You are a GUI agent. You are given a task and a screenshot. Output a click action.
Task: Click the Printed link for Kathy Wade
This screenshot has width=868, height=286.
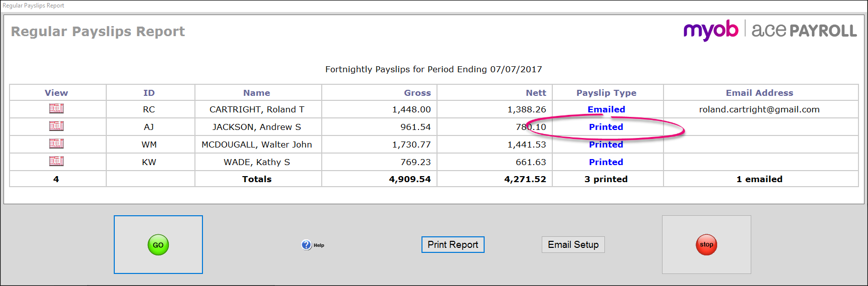tap(606, 162)
